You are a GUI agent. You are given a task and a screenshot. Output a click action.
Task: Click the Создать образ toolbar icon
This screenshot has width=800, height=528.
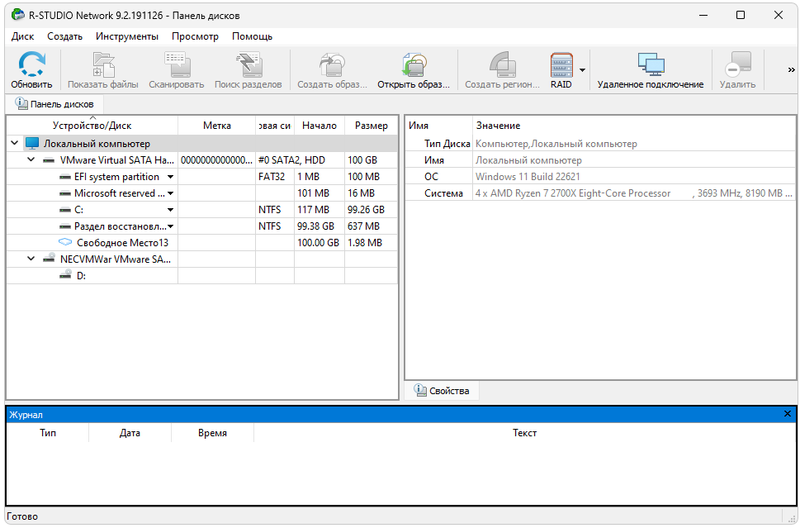click(x=330, y=66)
